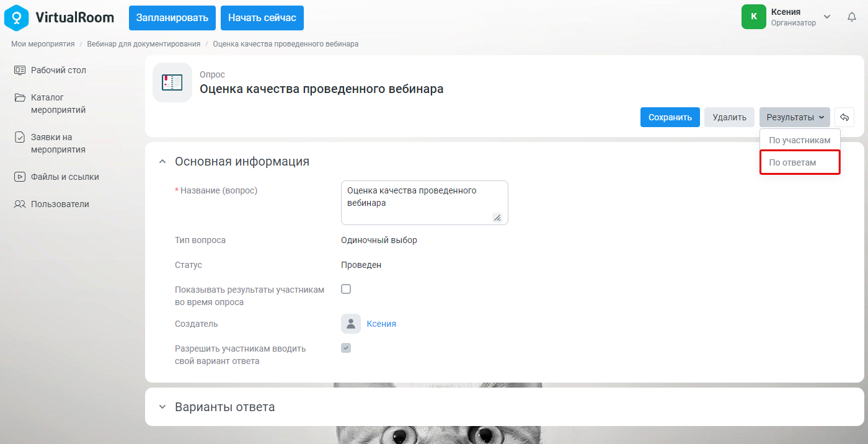
Task: Click the VirtualRoom logo icon
Action: tap(16, 17)
